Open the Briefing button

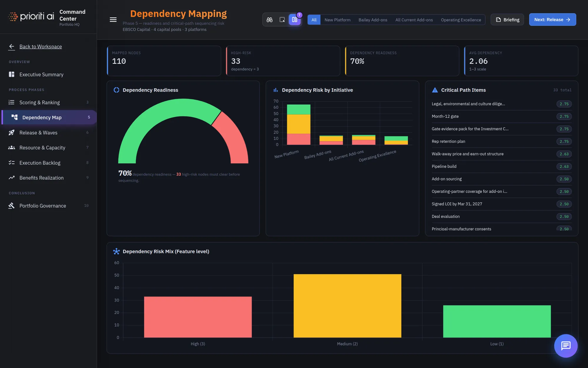point(507,20)
